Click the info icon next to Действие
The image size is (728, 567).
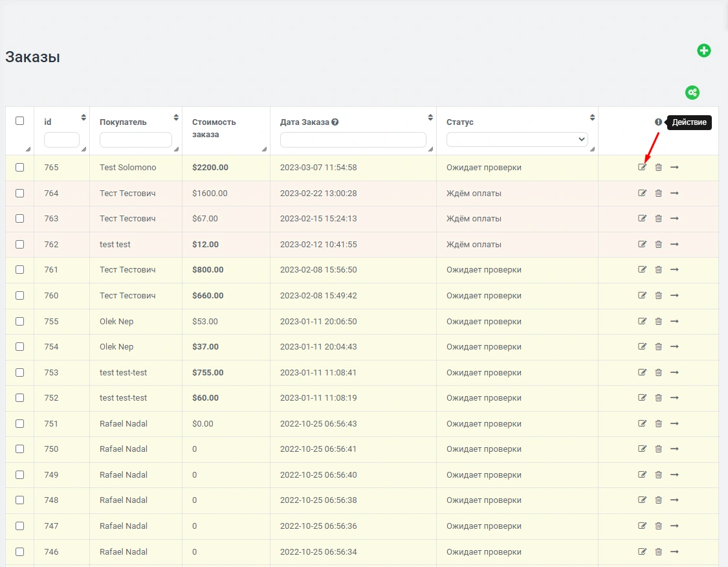point(658,122)
